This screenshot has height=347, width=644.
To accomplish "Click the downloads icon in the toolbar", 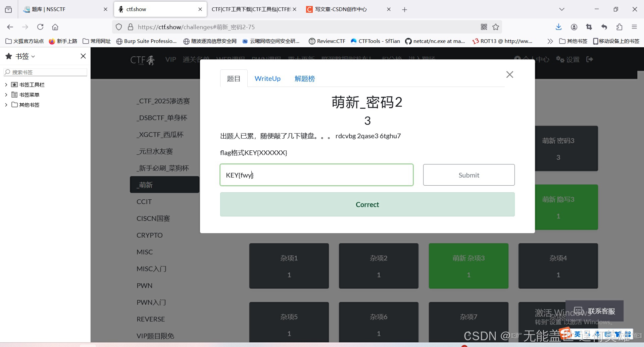I will pos(558,27).
